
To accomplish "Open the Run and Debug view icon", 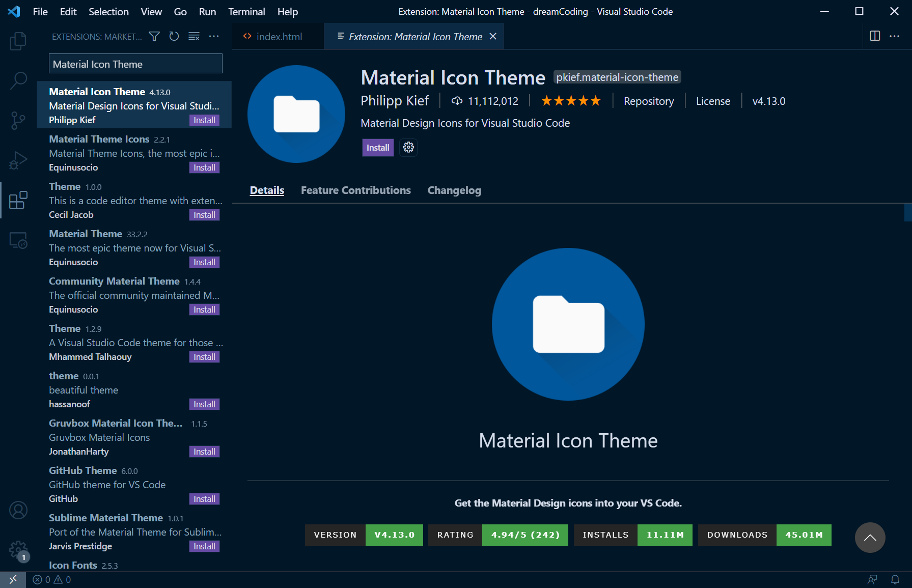I will pyautogui.click(x=18, y=160).
